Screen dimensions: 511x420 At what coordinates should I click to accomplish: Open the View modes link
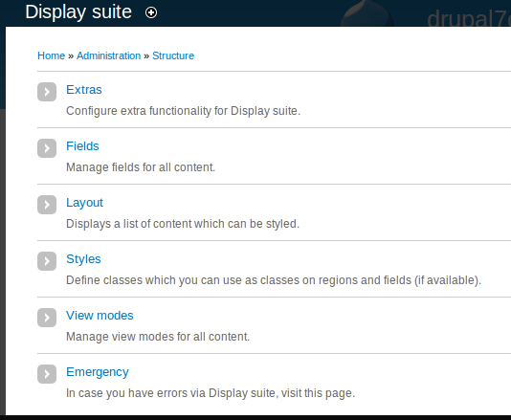(100, 316)
